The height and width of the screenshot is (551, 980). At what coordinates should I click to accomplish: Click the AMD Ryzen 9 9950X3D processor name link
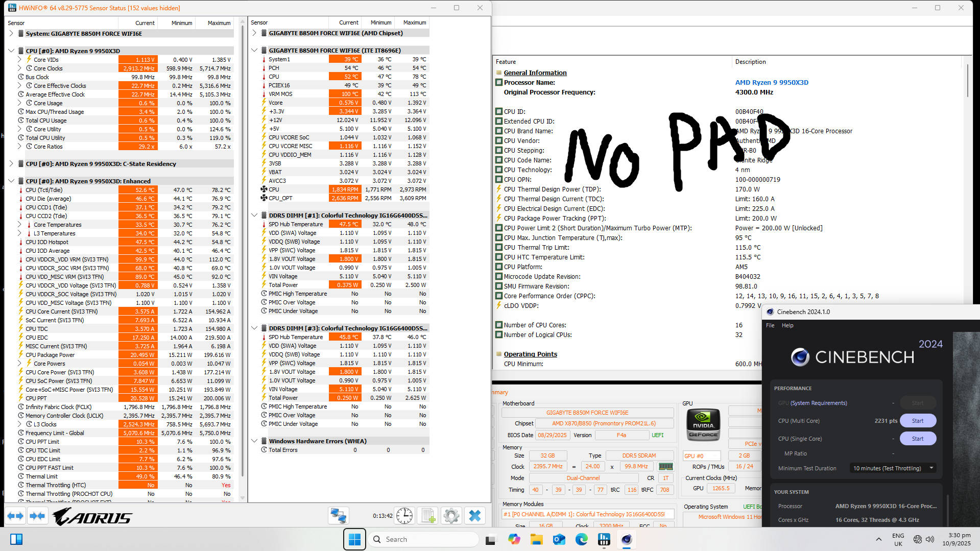point(772,82)
